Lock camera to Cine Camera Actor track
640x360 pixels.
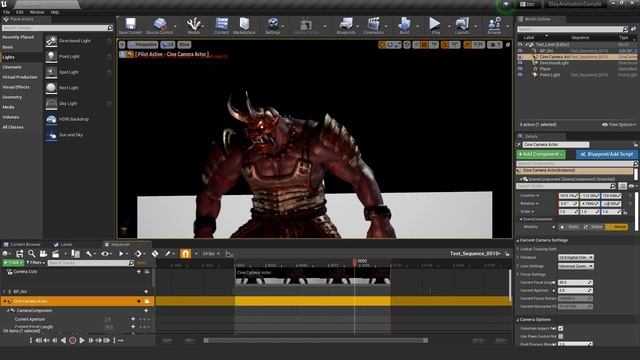147,301
